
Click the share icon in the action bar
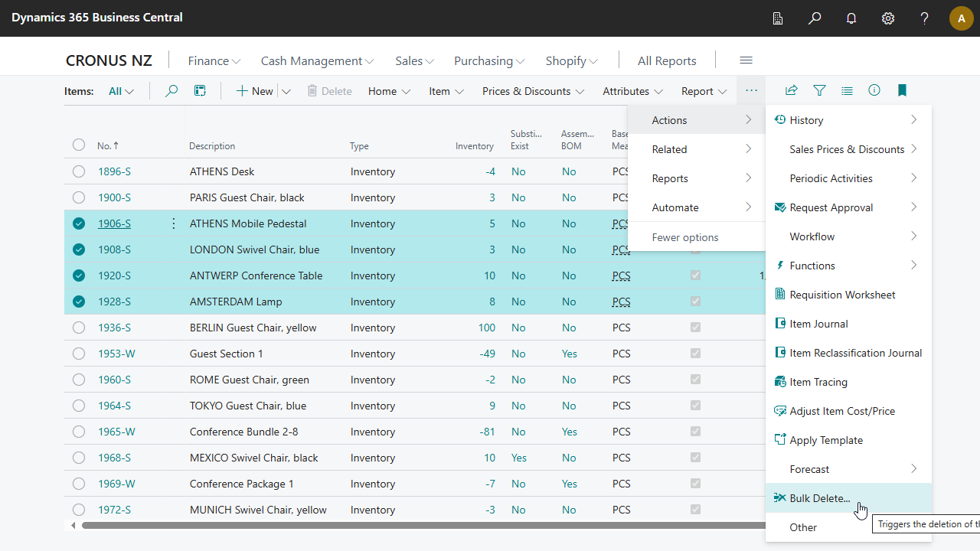pos(792,90)
